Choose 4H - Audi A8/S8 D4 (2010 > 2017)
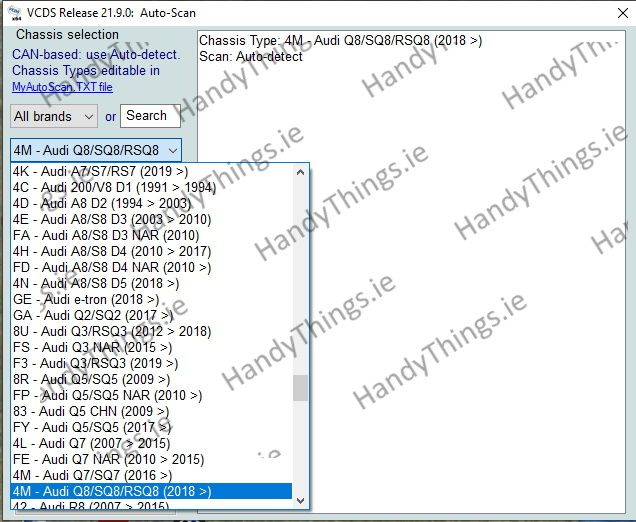 coord(151,251)
